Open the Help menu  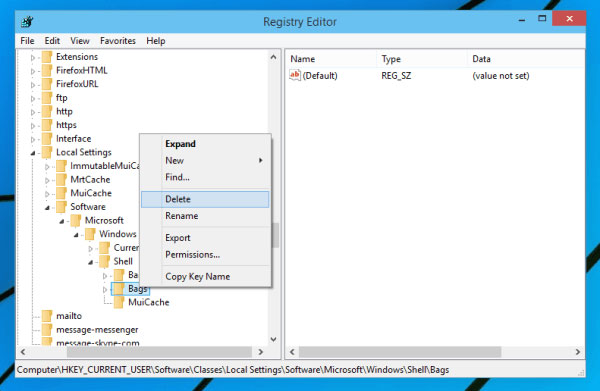point(156,41)
